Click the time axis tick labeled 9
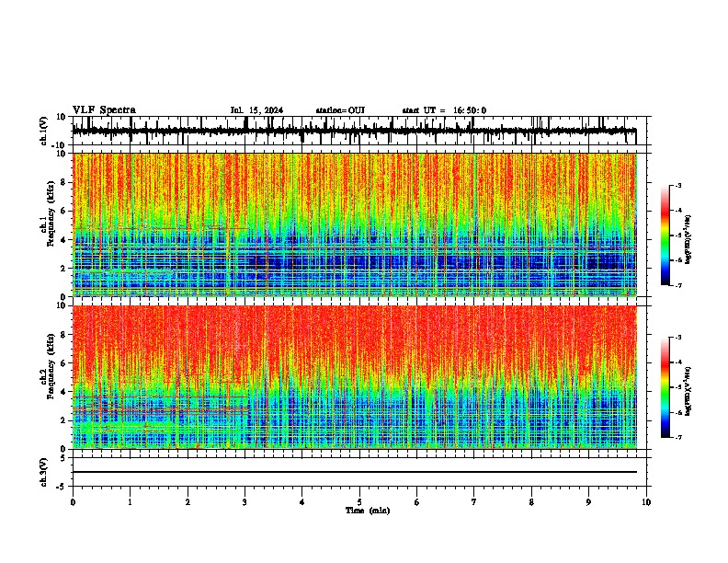This screenshot has width=728, height=563. tap(588, 502)
